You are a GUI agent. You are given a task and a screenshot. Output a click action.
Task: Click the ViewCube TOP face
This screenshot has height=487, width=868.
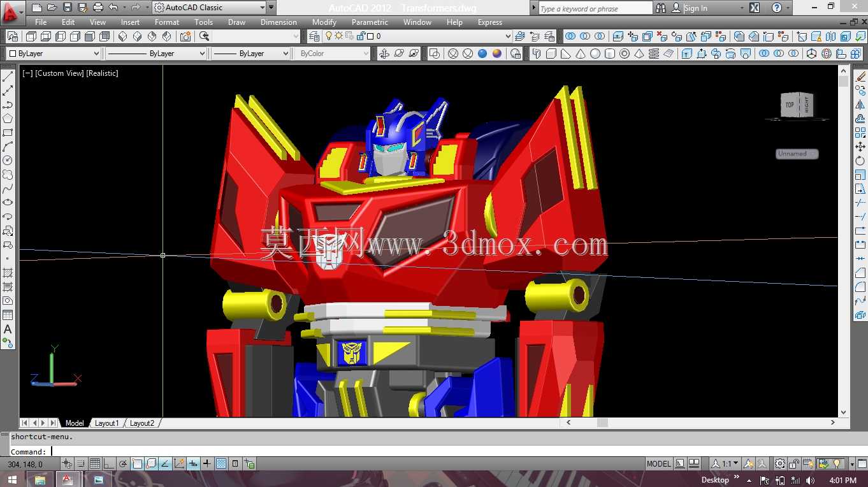790,105
